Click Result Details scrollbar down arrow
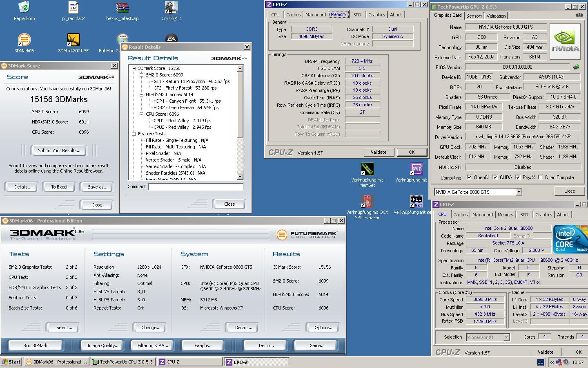This screenshot has width=588, height=368. coord(240,177)
